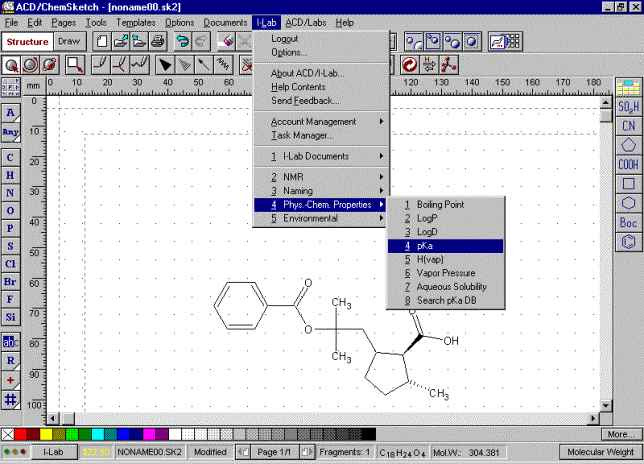Click the red circular rotate icon
Screen dimensions: 644x464
[409, 65]
